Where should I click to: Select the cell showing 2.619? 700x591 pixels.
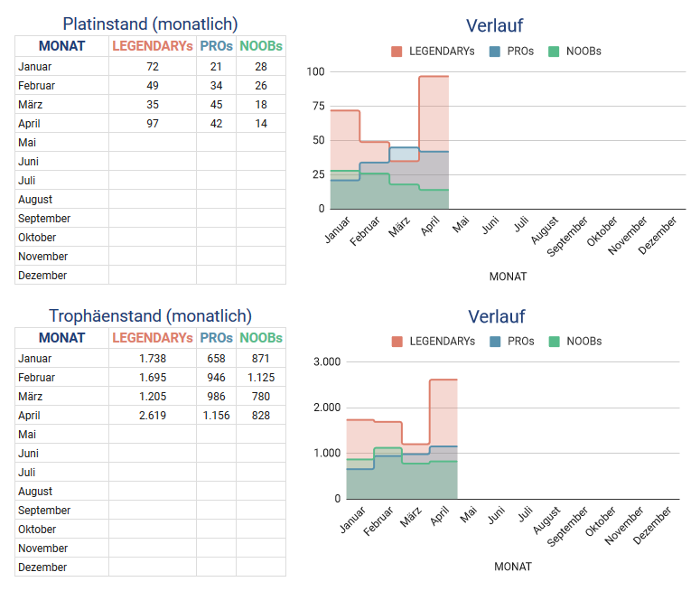click(153, 416)
